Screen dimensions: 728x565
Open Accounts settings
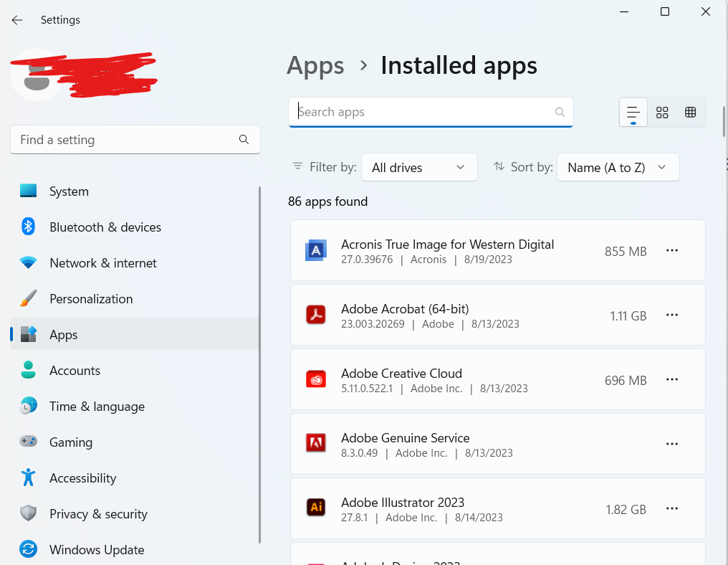pos(135,370)
